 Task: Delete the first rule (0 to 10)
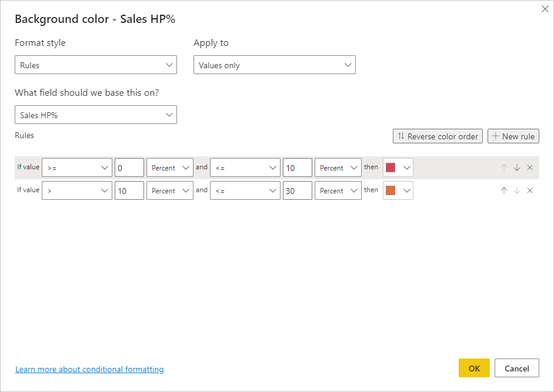click(530, 167)
